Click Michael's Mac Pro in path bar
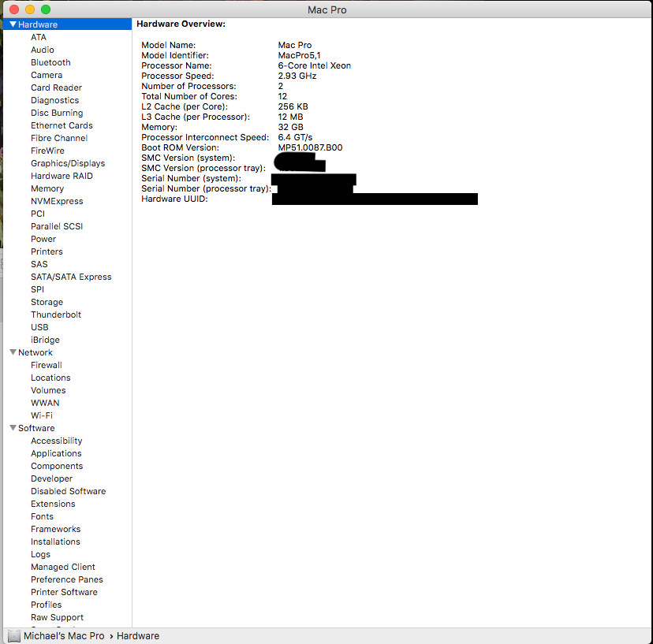 click(64, 636)
